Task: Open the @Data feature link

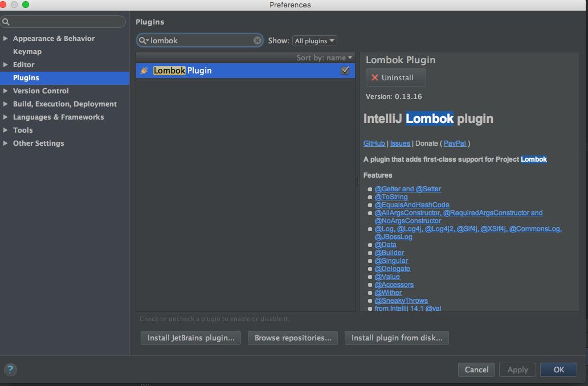Action: pyautogui.click(x=386, y=245)
